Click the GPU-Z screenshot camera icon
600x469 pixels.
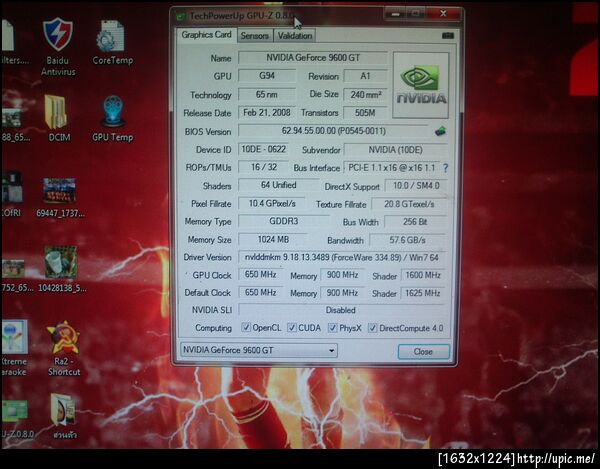pyautogui.click(x=448, y=36)
